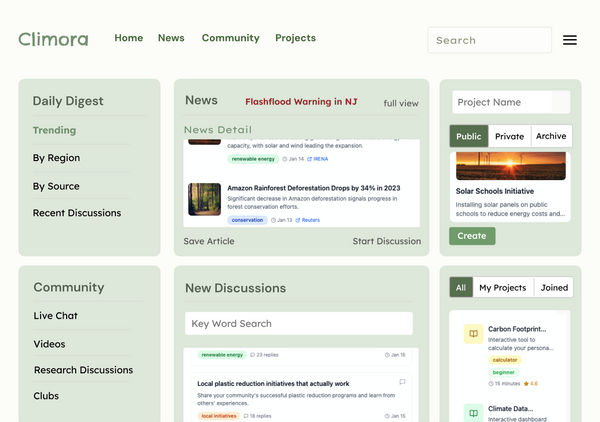Click the star rating 4.6 icon

coord(526,384)
